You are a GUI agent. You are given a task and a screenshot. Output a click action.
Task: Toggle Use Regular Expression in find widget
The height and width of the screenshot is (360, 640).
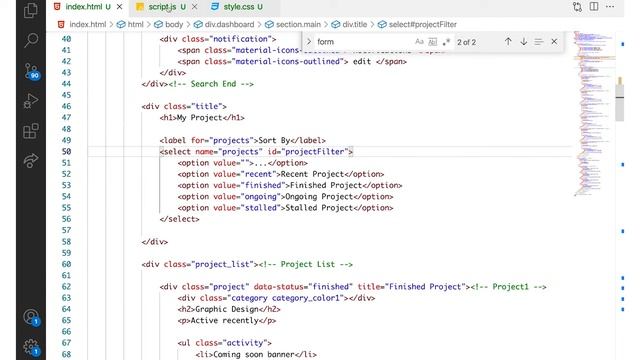coord(446,42)
